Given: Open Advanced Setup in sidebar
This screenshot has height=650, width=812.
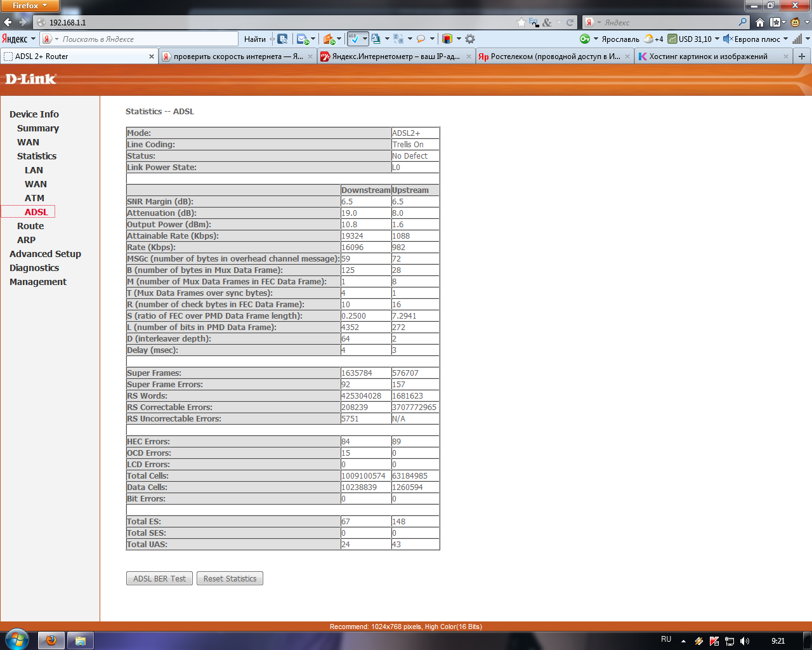Looking at the screenshot, I should point(45,254).
